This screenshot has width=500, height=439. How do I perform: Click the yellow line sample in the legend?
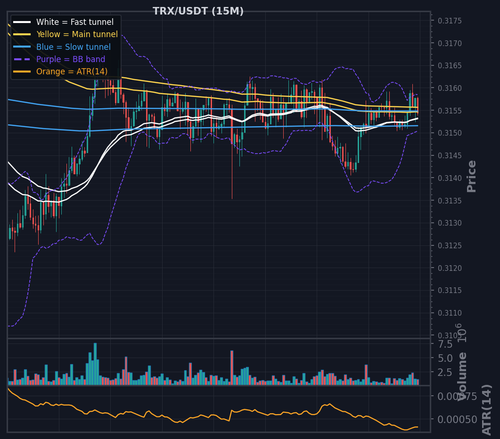[22, 35]
